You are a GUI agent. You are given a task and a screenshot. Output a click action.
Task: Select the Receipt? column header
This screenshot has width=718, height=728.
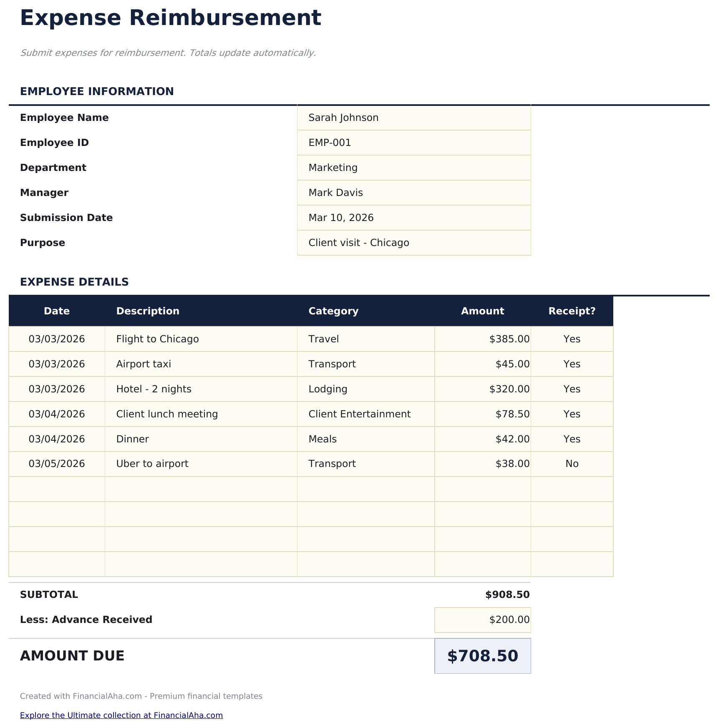tap(572, 311)
